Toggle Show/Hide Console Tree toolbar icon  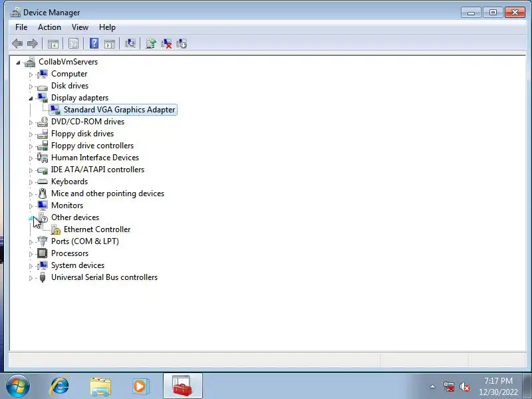pos(53,43)
